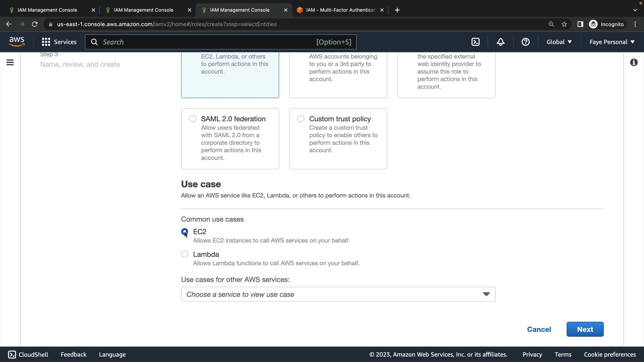
Task: Open the Services grid menu
Action: [59, 42]
